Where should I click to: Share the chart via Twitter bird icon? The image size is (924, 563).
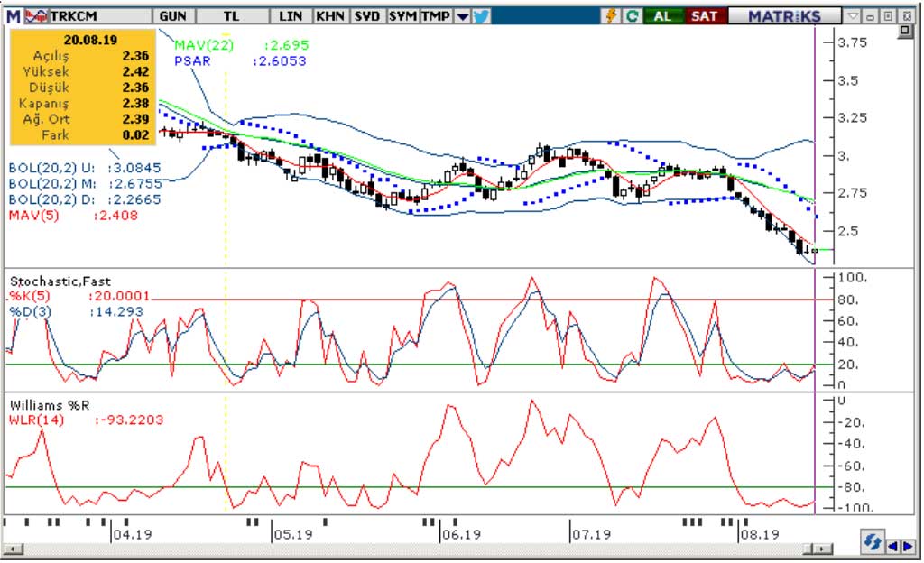(x=482, y=16)
